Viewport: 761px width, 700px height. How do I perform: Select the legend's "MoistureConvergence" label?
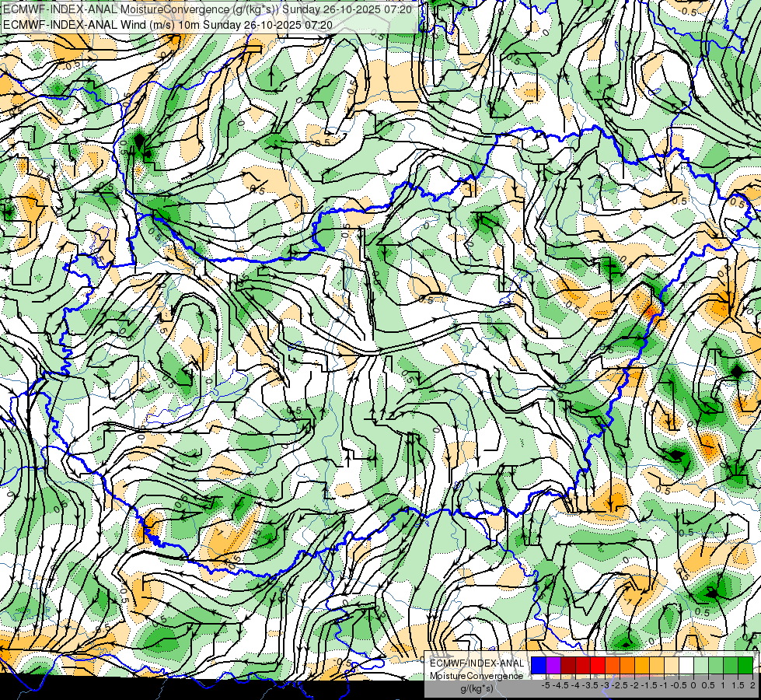pyautogui.click(x=476, y=676)
